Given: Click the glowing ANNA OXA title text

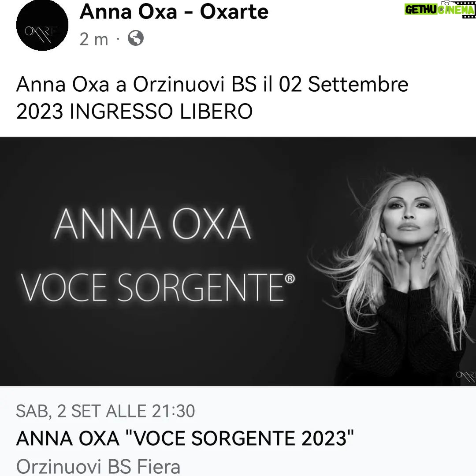Looking at the screenshot, I should (x=152, y=224).
